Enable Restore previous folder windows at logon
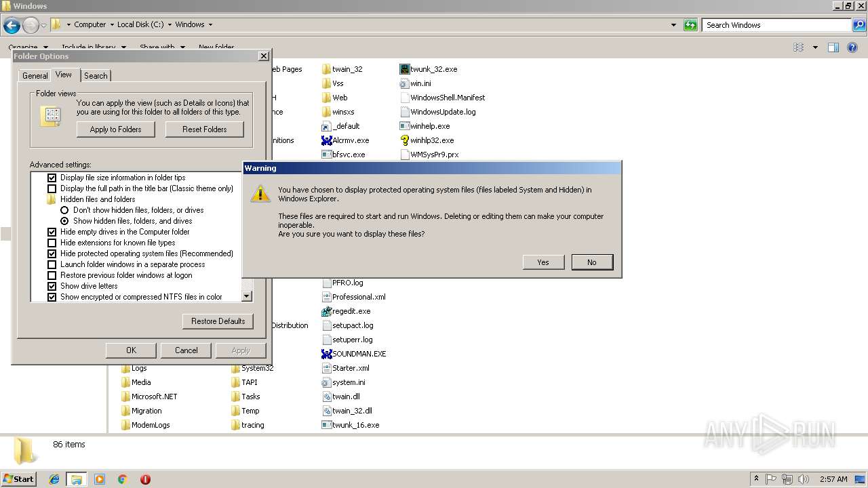 (x=52, y=275)
